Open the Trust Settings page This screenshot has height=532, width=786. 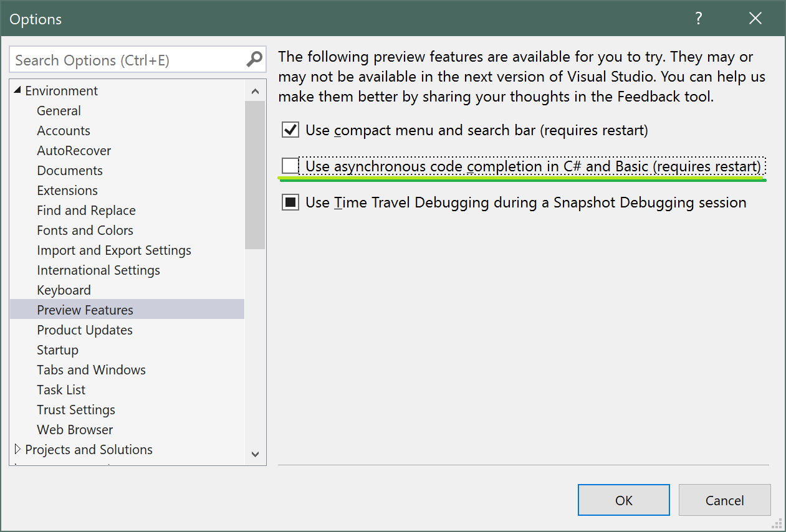[76, 410]
